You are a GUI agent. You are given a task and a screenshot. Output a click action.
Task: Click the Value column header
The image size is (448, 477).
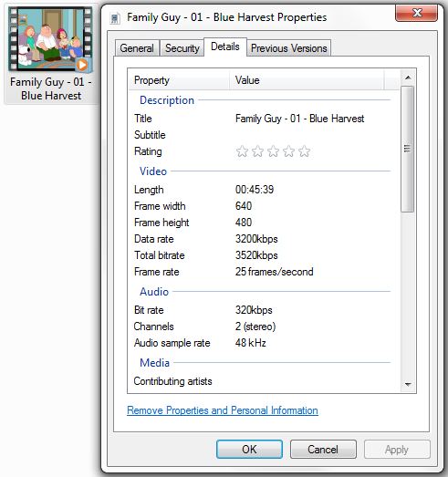pos(307,80)
